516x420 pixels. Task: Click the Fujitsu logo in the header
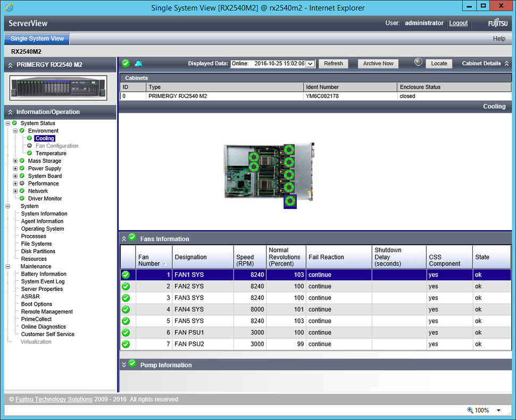point(497,23)
